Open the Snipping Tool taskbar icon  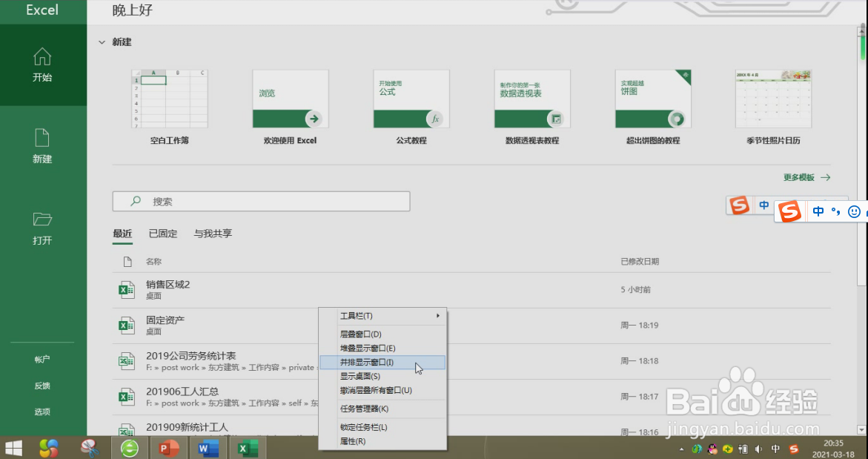89,447
